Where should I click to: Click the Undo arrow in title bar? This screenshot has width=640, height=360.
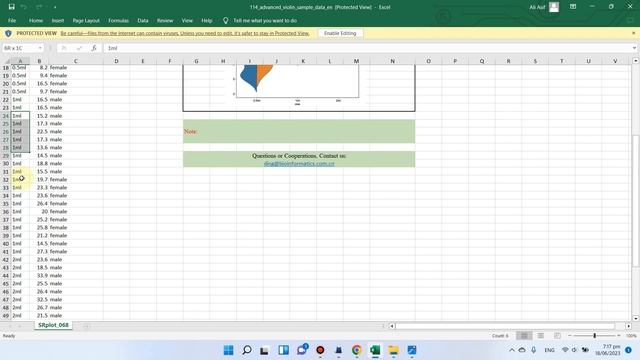click(x=24, y=7)
